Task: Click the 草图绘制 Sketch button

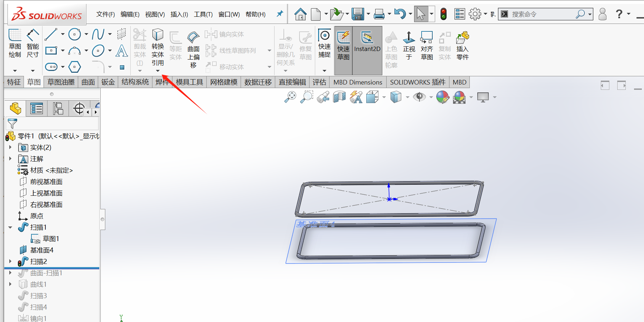Action: 15,43
